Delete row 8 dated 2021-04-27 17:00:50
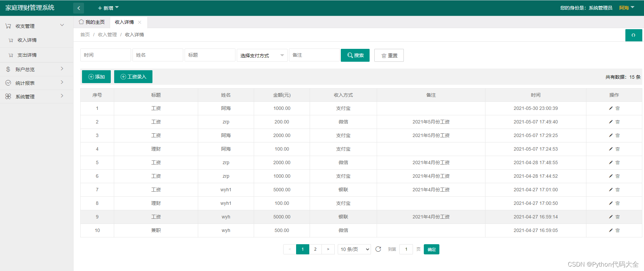644x271 pixels. (x=618, y=203)
